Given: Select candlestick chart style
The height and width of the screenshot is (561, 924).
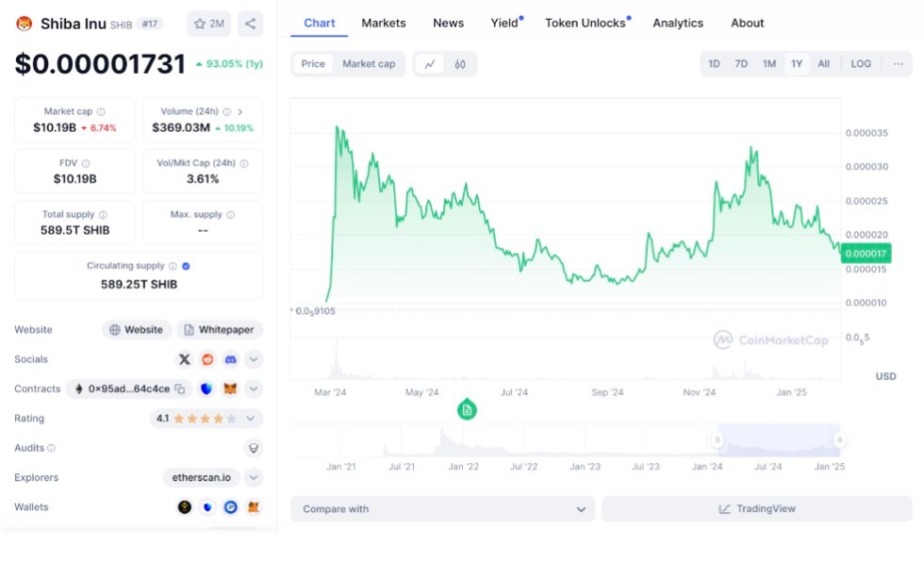Looking at the screenshot, I should coord(460,64).
